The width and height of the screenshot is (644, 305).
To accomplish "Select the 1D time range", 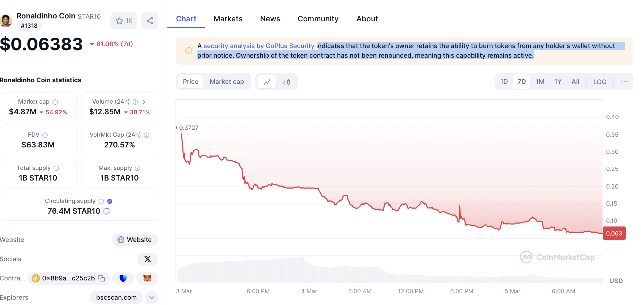I will coord(504,82).
